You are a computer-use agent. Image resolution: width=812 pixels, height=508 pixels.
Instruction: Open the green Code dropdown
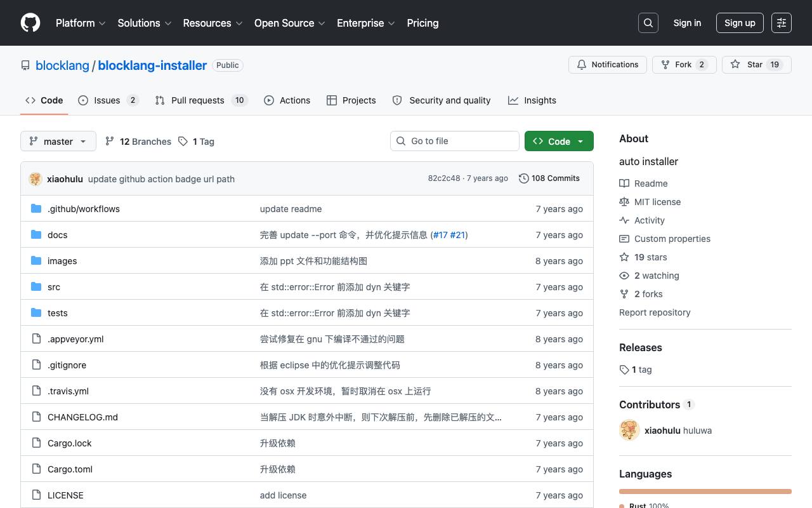pos(559,141)
